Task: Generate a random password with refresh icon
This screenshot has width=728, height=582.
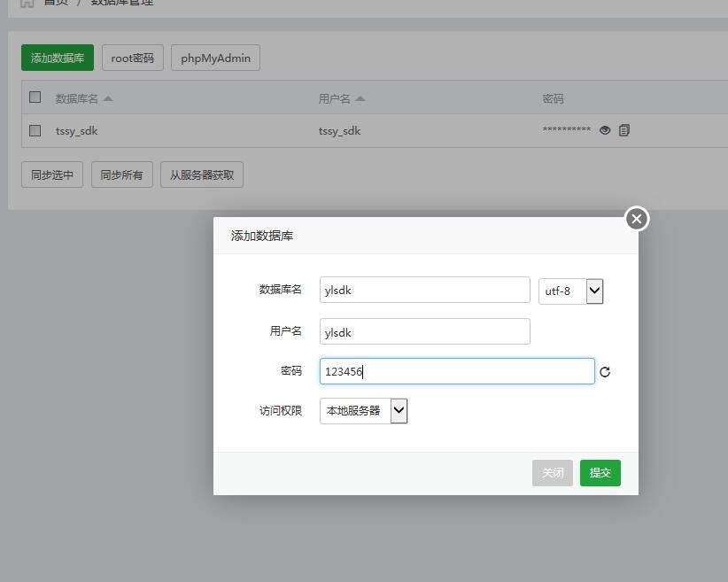Action: pos(605,372)
